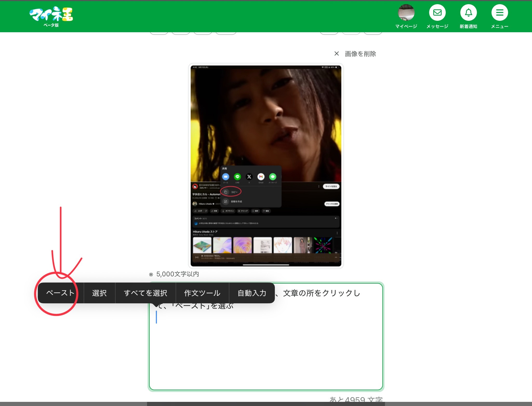Image resolution: width=532 pixels, height=406 pixels.
Task: Click the × next to 画像を削除
Action: pyautogui.click(x=337, y=54)
